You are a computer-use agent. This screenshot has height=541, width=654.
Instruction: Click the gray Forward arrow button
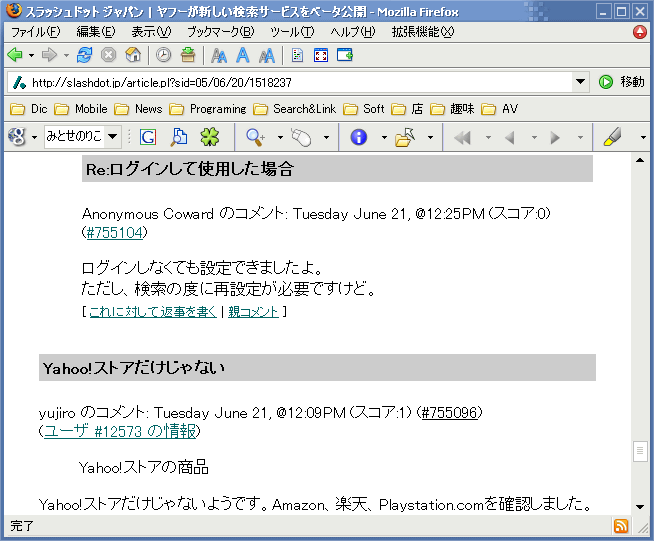[x=50, y=55]
